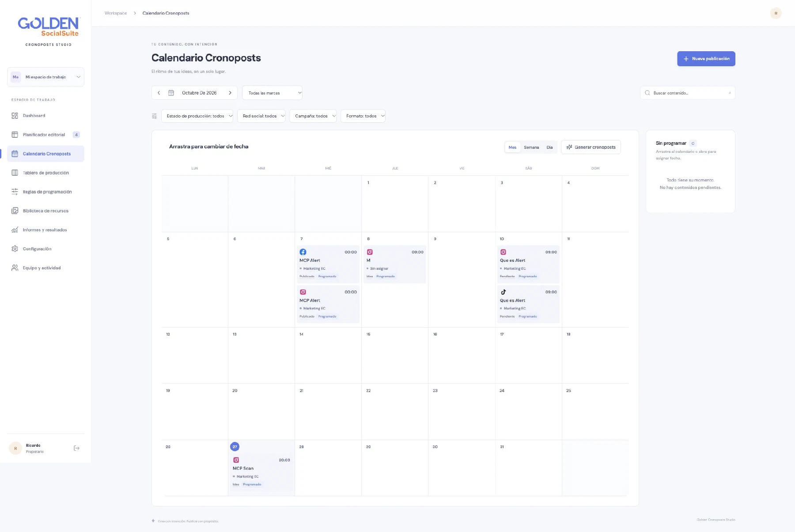The image size is (795, 532).
Task: Open Campaña filter dropdown
Action: point(313,116)
